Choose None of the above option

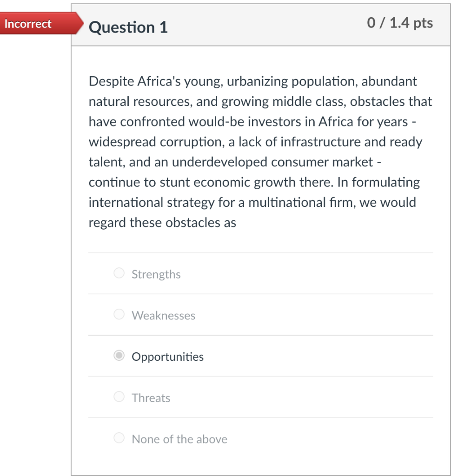click(x=119, y=437)
